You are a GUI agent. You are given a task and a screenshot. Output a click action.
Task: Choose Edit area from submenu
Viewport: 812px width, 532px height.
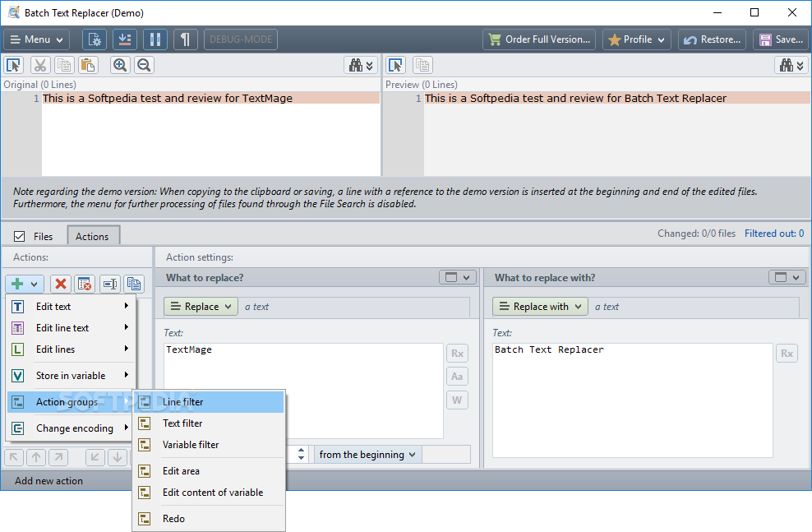point(209,471)
